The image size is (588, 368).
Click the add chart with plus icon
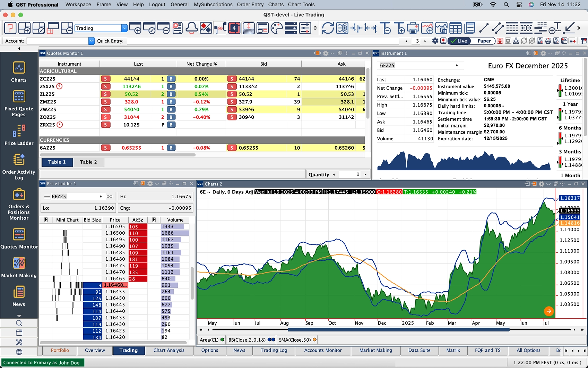(x=427, y=28)
